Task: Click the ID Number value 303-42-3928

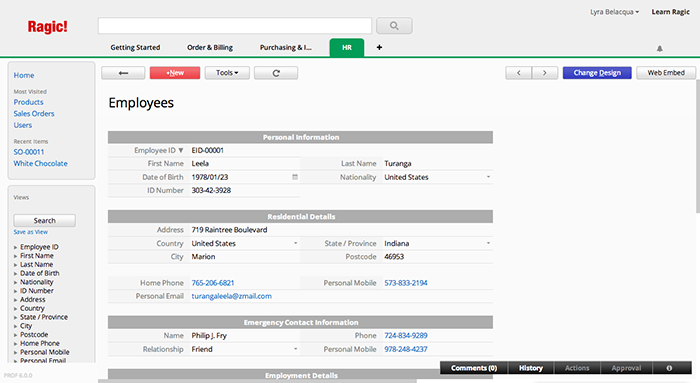Action: tap(211, 191)
